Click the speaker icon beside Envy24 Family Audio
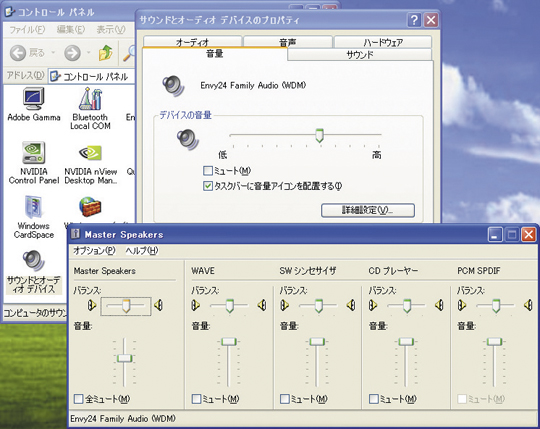 (x=173, y=86)
